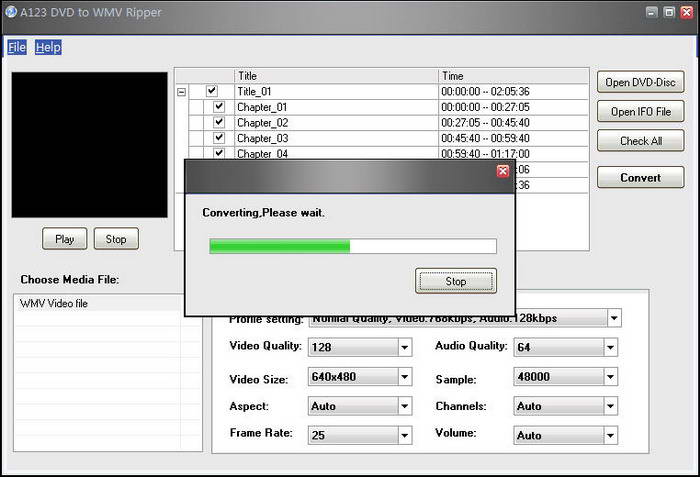Open the Video Size dropdown
The width and height of the screenshot is (700, 477).
pos(404,377)
